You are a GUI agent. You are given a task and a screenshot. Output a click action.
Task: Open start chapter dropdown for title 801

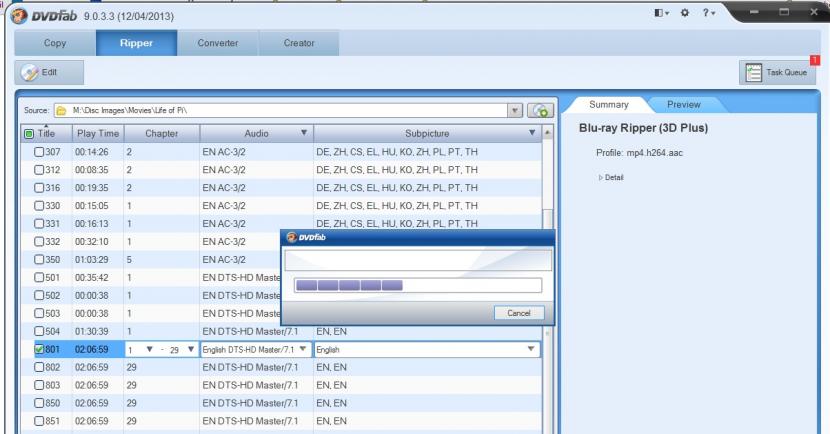[150, 349]
